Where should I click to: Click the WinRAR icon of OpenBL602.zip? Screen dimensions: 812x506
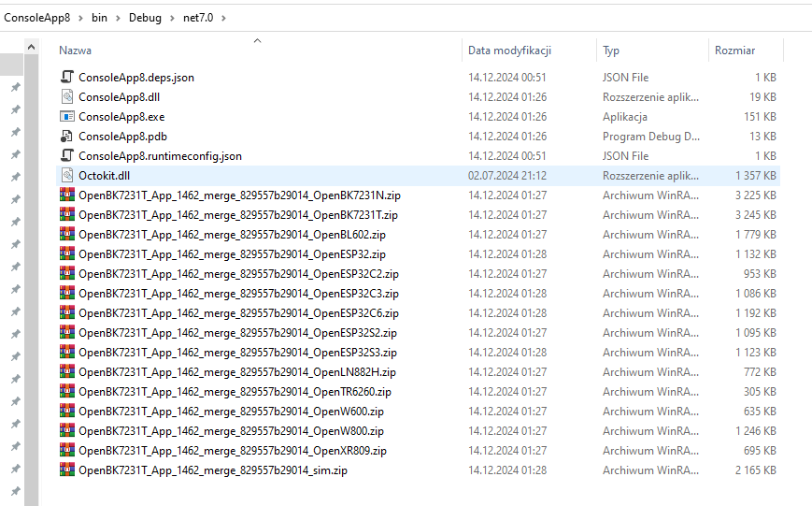pos(67,235)
